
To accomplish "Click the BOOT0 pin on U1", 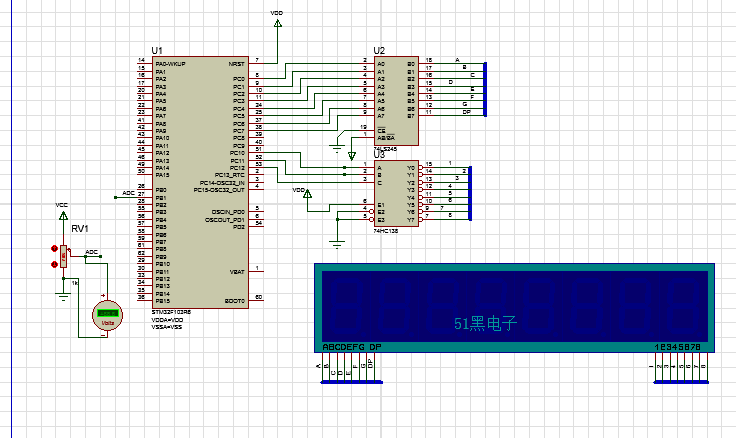I will point(256,301).
